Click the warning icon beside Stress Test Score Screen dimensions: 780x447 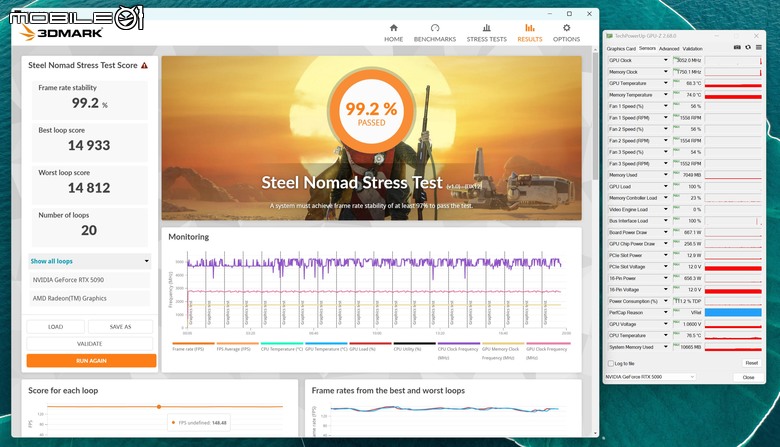pos(144,65)
